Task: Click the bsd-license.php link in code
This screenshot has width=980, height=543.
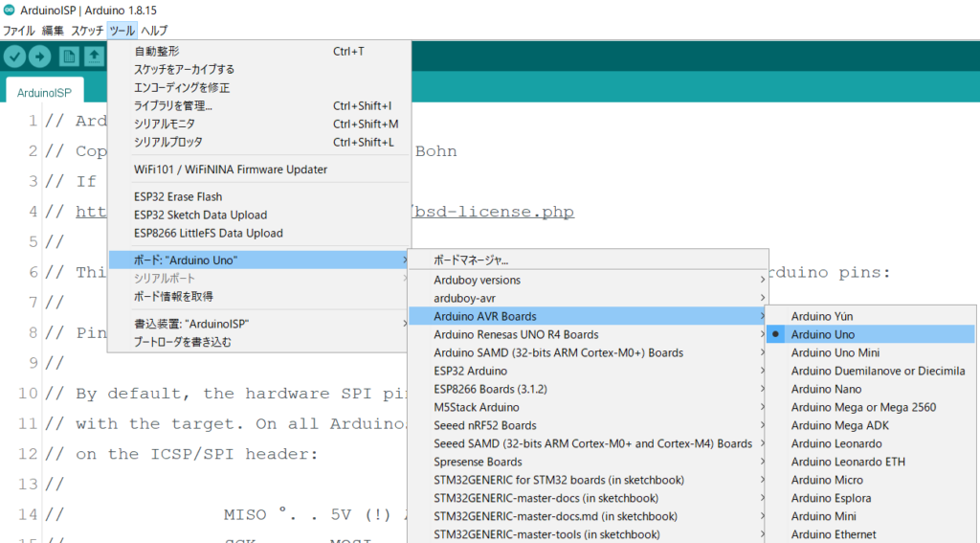Action: (x=493, y=212)
